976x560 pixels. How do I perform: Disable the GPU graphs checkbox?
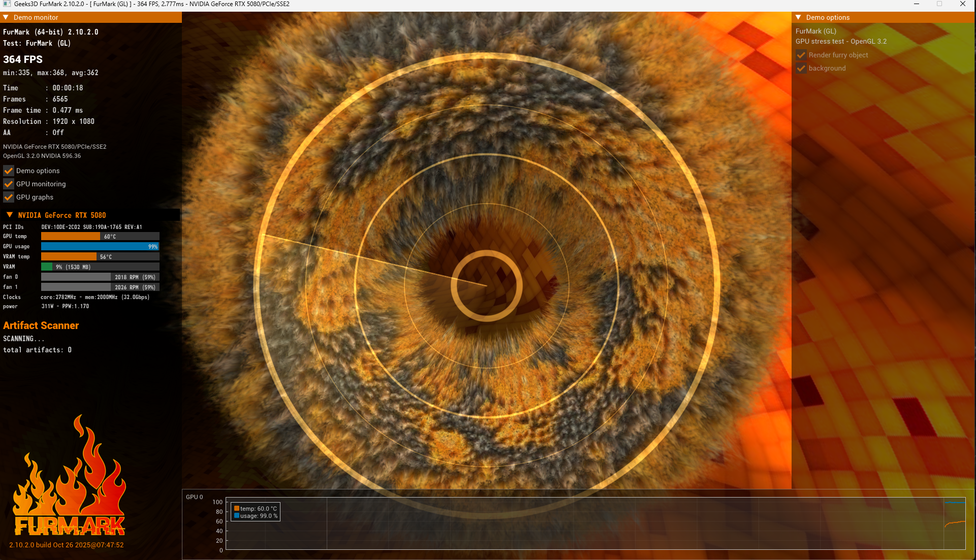[9, 197]
